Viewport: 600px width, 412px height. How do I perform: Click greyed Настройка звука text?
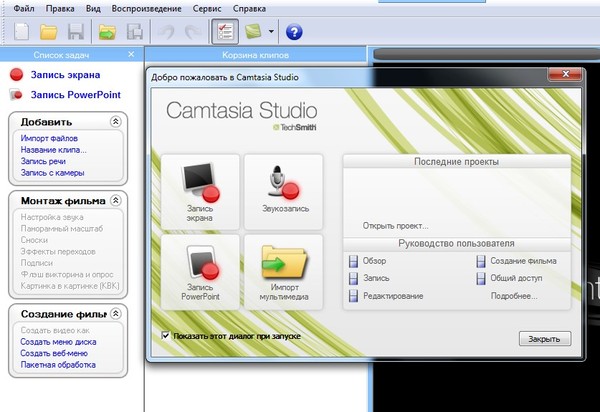click(x=52, y=217)
